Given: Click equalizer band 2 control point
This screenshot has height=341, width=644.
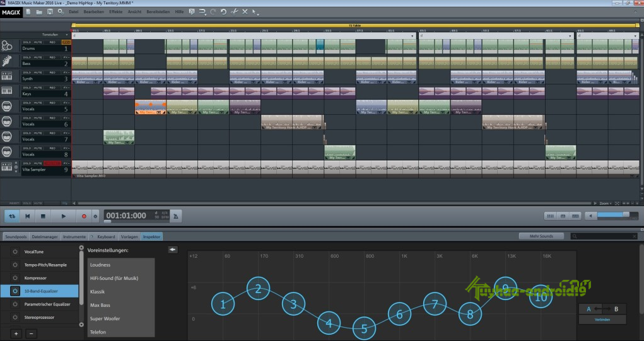Looking at the screenshot, I should (x=259, y=289).
